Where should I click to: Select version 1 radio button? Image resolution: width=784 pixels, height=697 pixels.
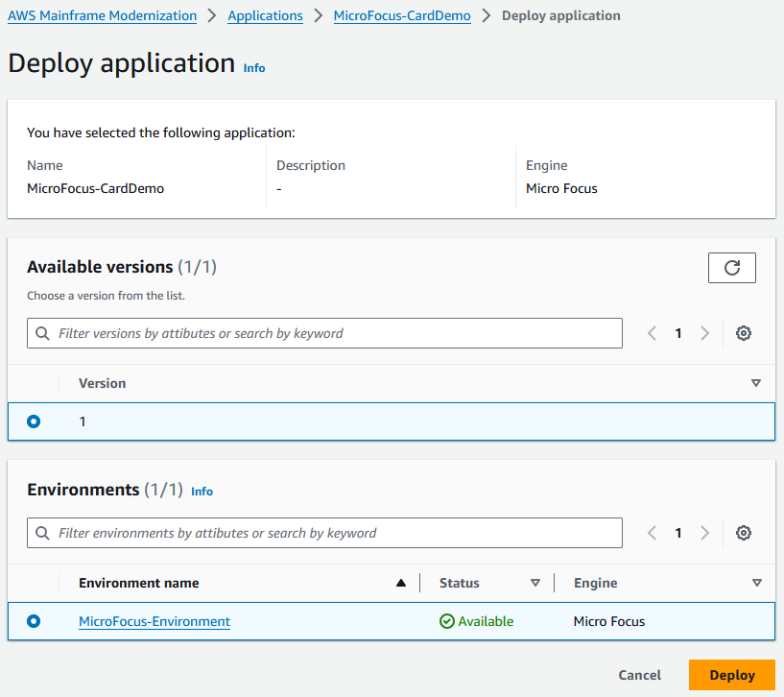[x=34, y=421]
